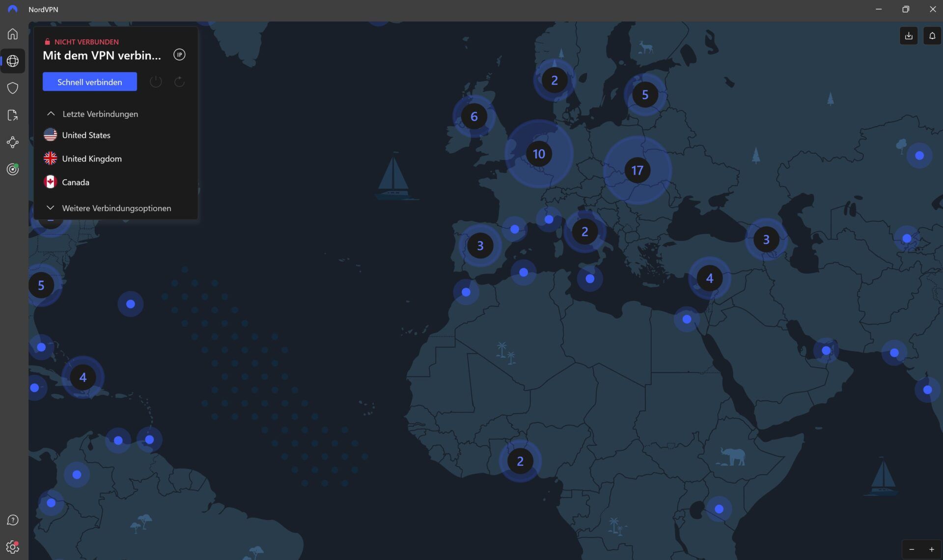Viewport: 943px width, 560px height.
Task: Click the IP info icon next to title
Action: pos(179,54)
